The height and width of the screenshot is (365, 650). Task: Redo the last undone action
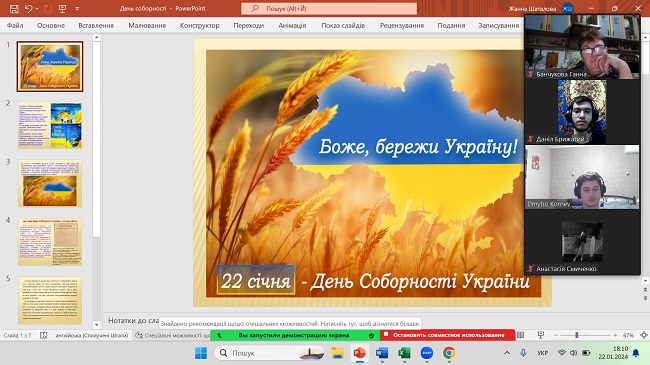(x=48, y=8)
